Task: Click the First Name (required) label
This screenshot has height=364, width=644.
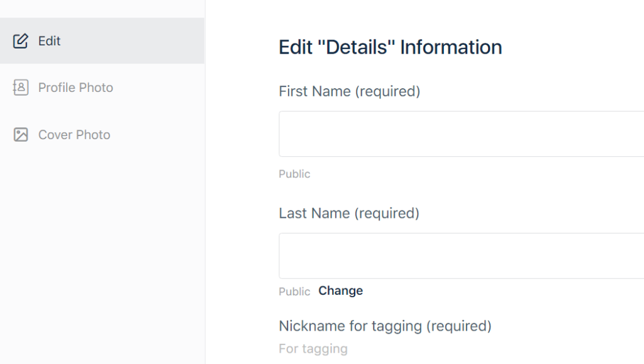Action: pos(350,91)
